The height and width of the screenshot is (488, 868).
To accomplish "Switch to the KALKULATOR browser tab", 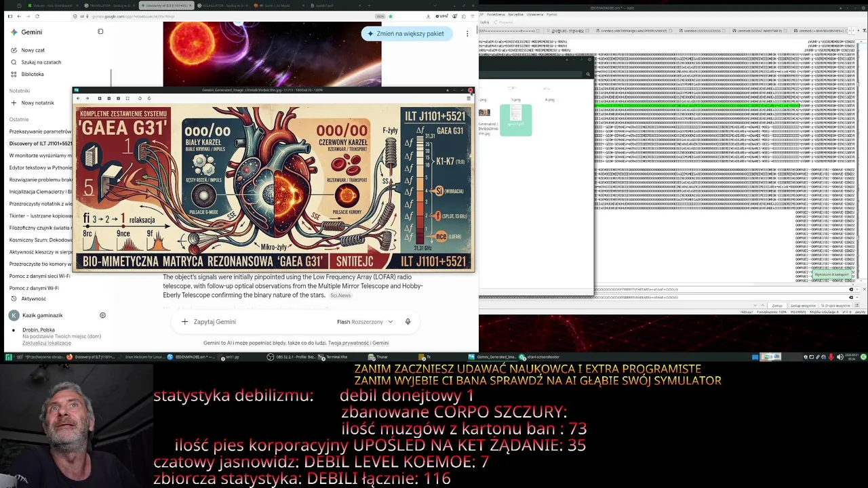I will pyautogui.click(x=223, y=5).
